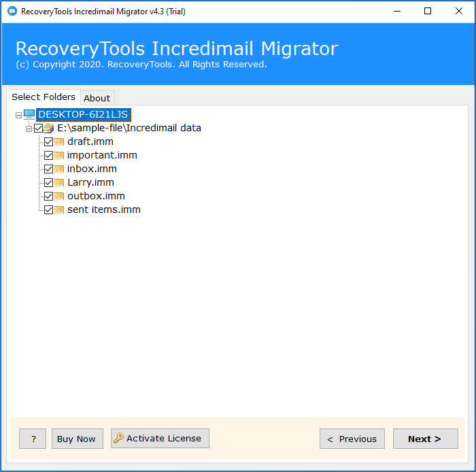Toggle the inbox.imm checkbox
This screenshot has height=472, width=476.
point(48,169)
